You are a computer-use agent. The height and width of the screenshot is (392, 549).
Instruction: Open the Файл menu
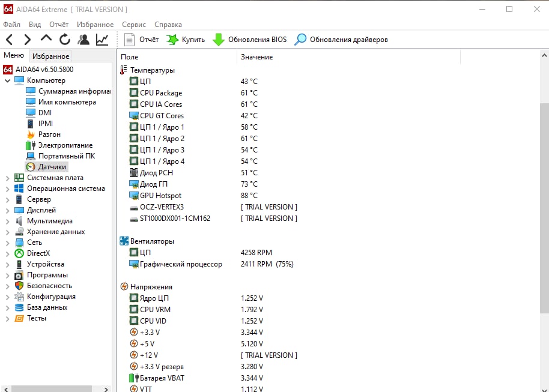point(11,25)
